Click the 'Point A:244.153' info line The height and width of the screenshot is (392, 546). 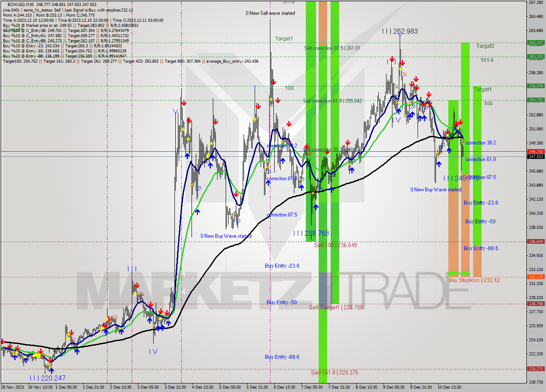pyautogui.click(x=49, y=15)
